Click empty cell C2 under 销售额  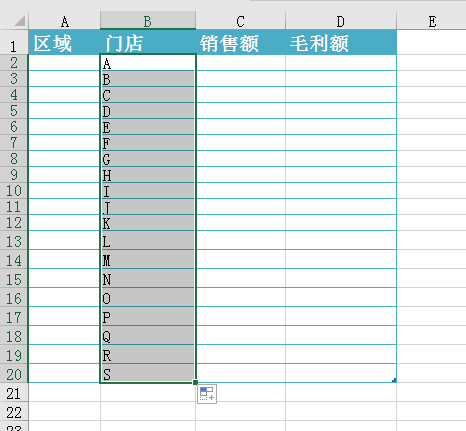[240, 63]
